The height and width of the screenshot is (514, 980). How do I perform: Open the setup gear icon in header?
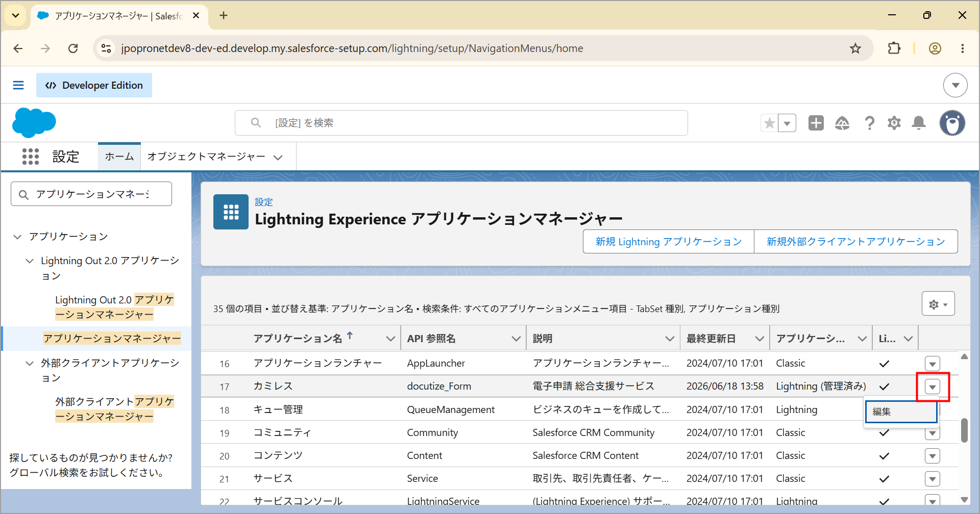pos(894,123)
